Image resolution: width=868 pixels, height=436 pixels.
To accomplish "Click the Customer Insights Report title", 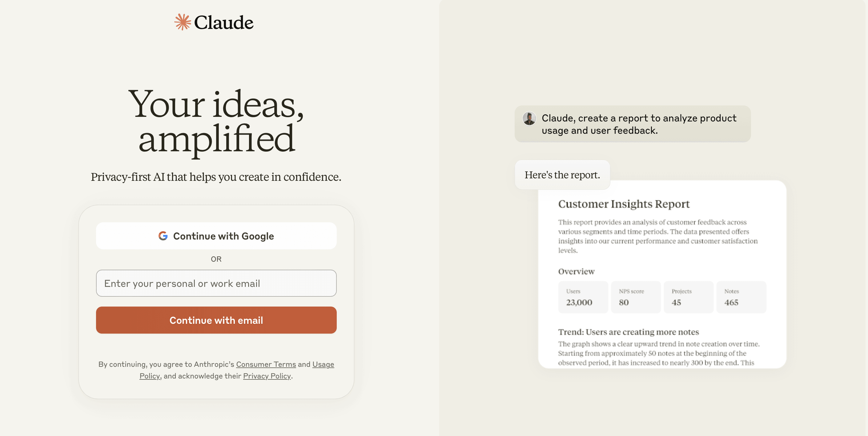I will coord(624,204).
